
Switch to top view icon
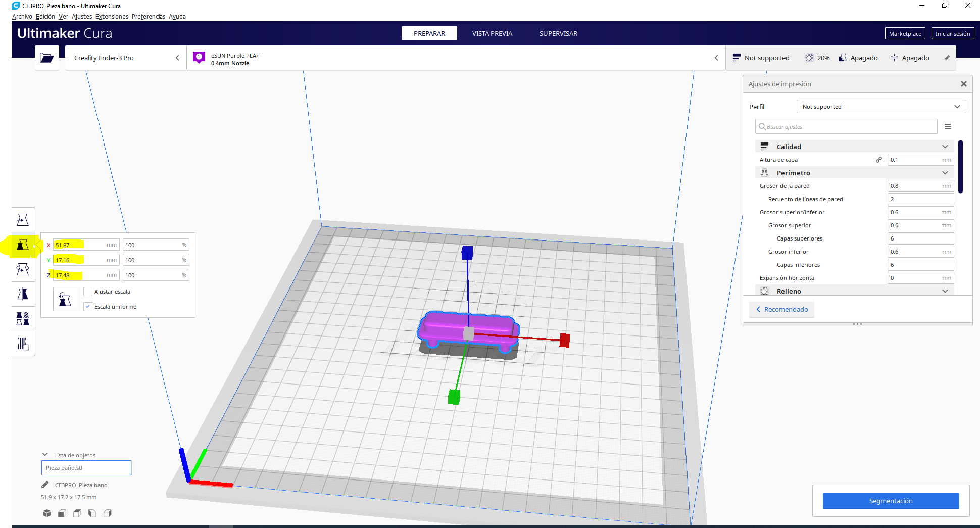[x=77, y=513]
